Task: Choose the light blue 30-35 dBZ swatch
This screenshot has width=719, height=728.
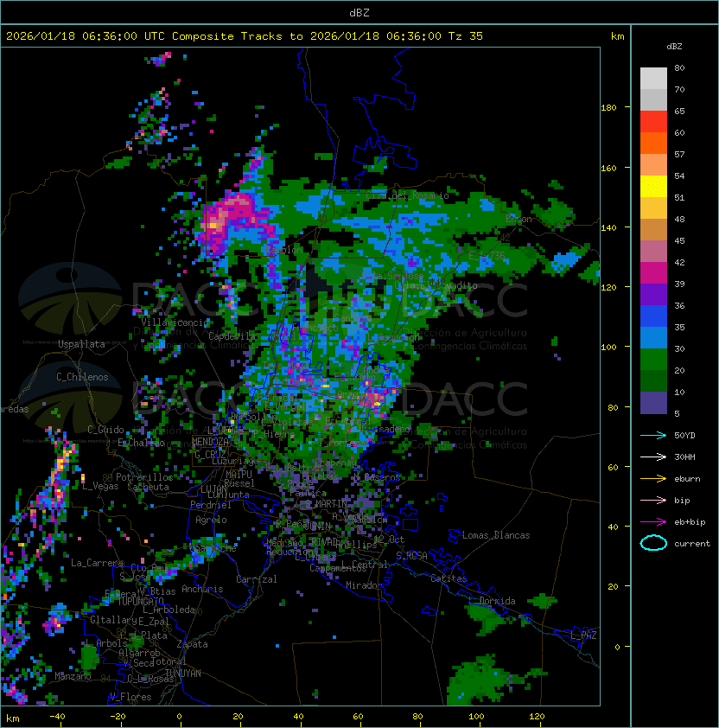Action: pos(653,337)
